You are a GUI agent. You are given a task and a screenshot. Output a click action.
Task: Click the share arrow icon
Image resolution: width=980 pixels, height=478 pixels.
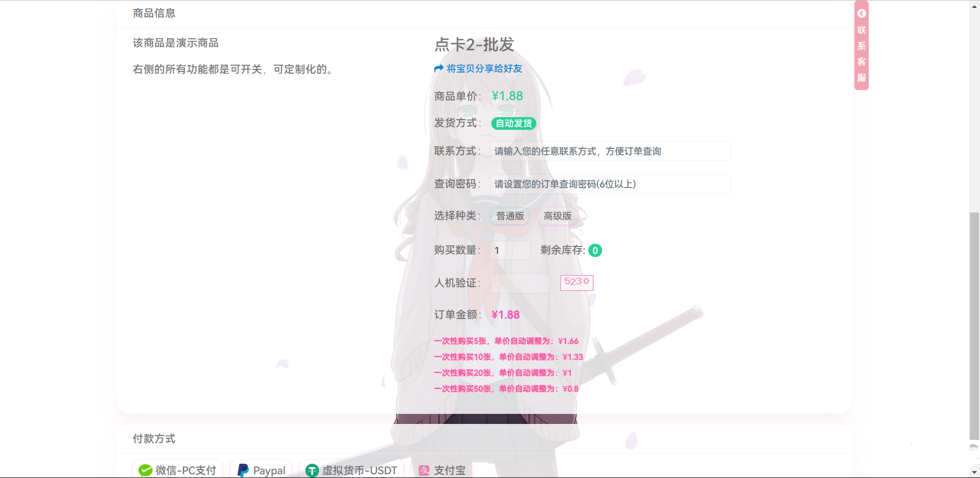pos(438,68)
